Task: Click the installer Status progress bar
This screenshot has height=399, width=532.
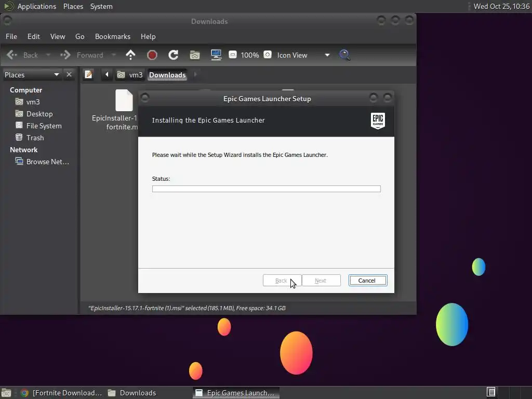Action: click(x=267, y=189)
